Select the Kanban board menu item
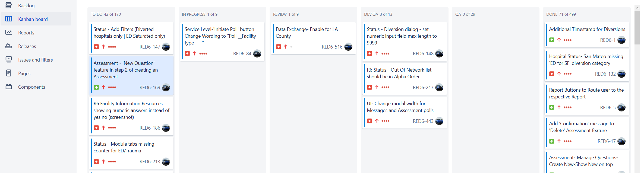644x173 pixels. tap(36, 19)
